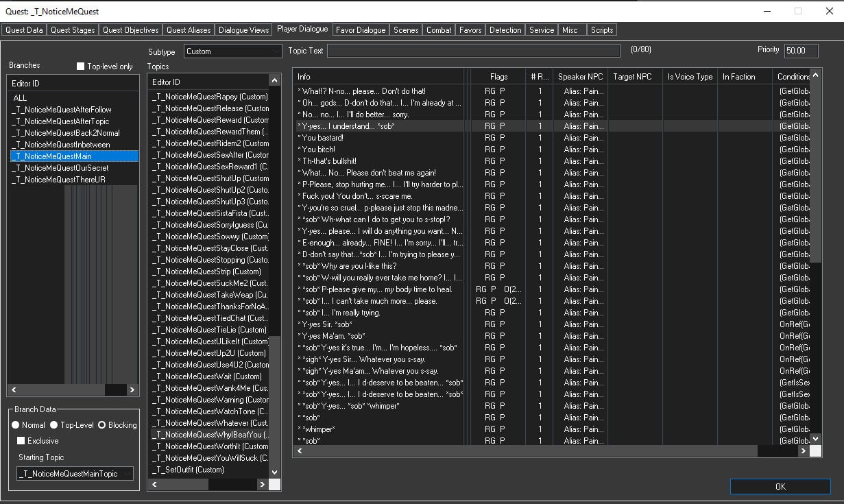This screenshot has height=504, width=844.
Task: Select info row 'You bastard!'
Action: click(x=552, y=138)
